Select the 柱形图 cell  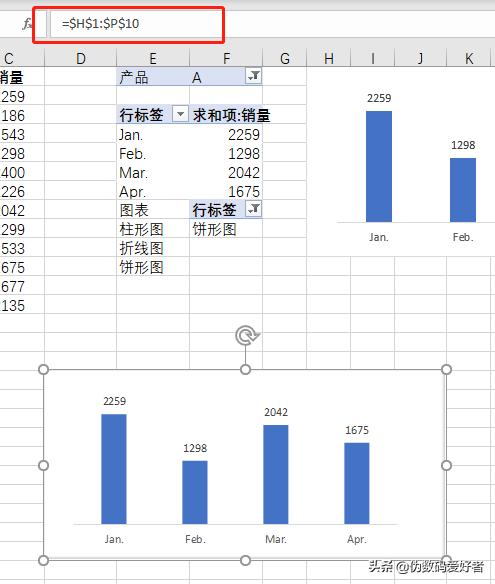coord(153,229)
